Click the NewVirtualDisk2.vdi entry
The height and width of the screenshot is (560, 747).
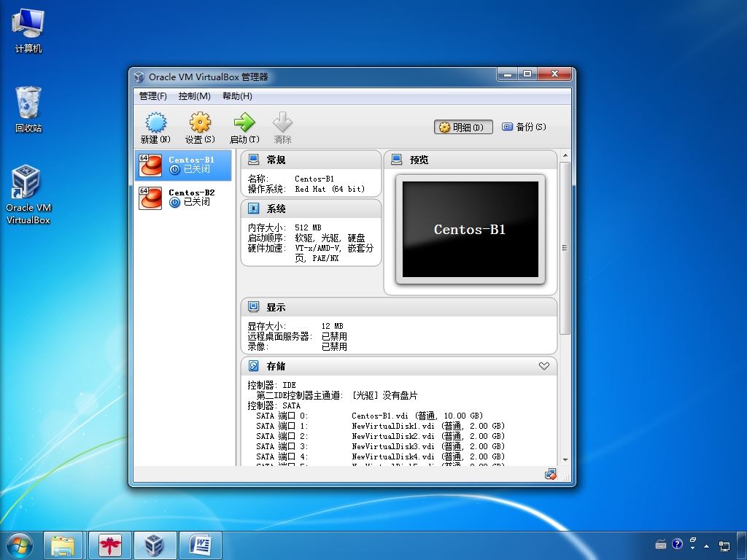click(427, 436)
